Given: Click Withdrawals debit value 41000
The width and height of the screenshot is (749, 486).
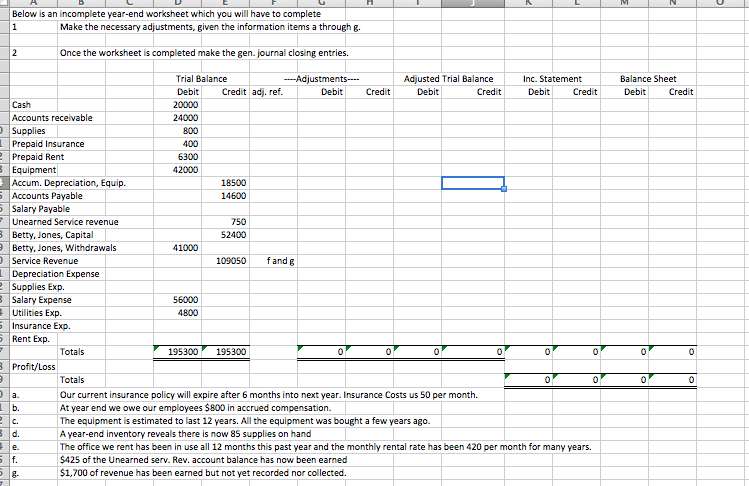Looking at the screenshot, I should point(185,248).
